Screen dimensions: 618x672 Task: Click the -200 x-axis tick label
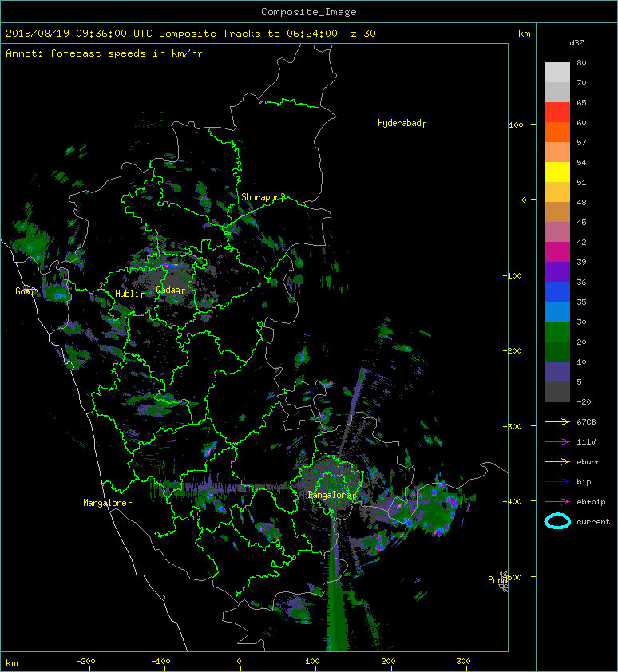tap(85, 662)
